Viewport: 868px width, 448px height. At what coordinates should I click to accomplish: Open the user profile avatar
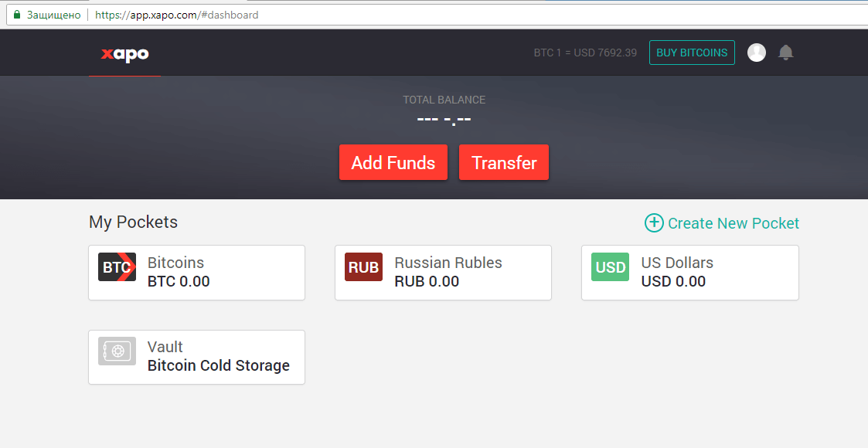[x=756, y=53]
